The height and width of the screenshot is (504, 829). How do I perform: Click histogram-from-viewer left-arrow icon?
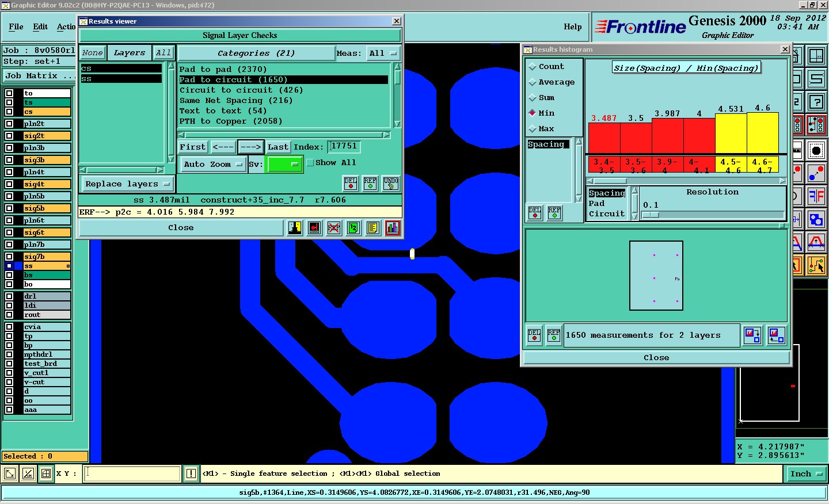777,335
